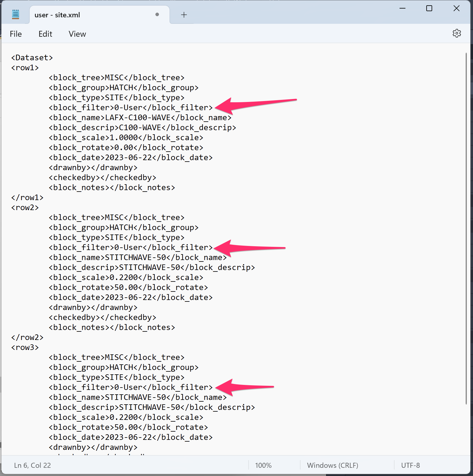
Task: Click row3 block_date 2023-06-22 line
Action: pos(131,437)
